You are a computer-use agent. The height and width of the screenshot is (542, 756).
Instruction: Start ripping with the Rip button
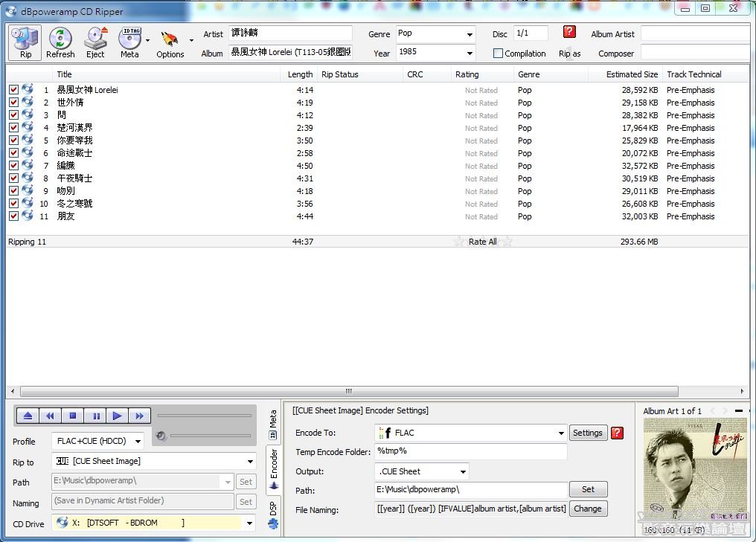(x=25, y=43)
